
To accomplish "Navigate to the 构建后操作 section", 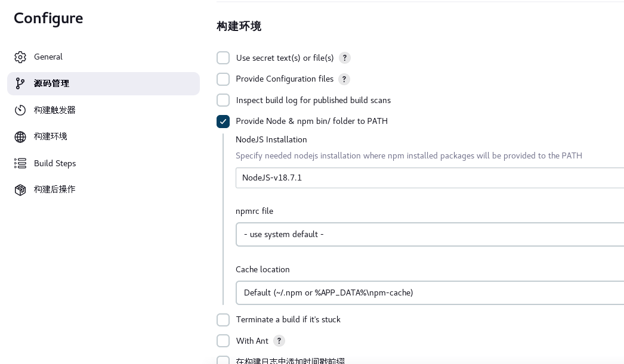I will (x=57, y=189).
